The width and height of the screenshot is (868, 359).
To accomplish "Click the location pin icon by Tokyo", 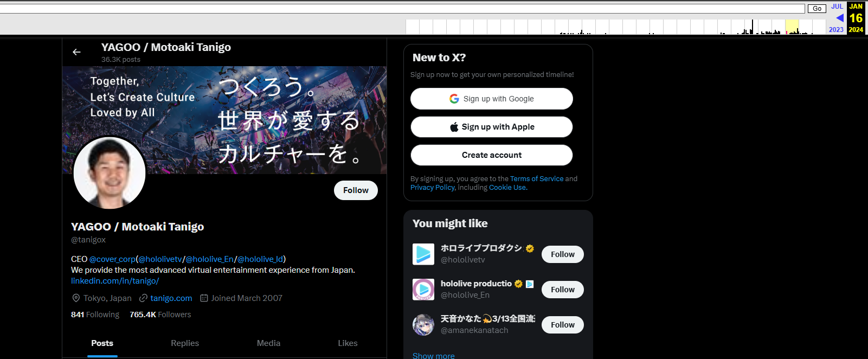I will pos(76,298).
